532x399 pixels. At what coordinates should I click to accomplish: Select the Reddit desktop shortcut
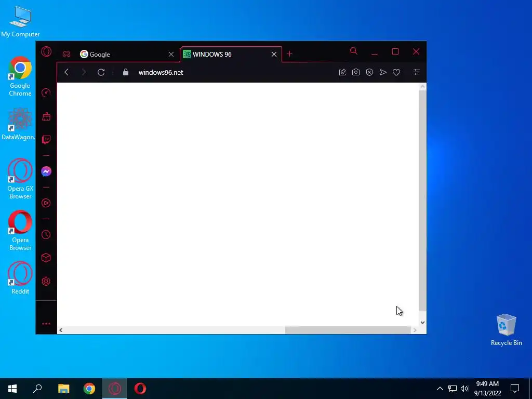(x=20, y=278)
